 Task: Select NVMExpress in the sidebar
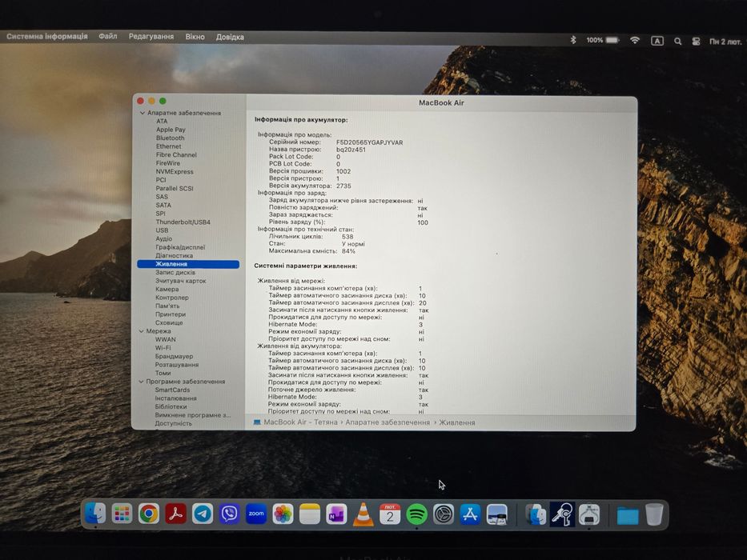pyautogui.click(x=175, y=172)
